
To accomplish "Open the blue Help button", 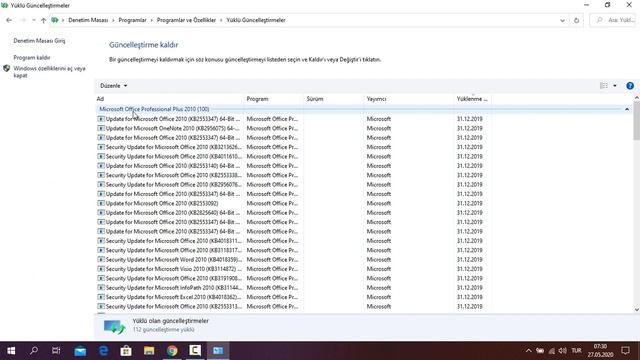I will coord(630,86).
